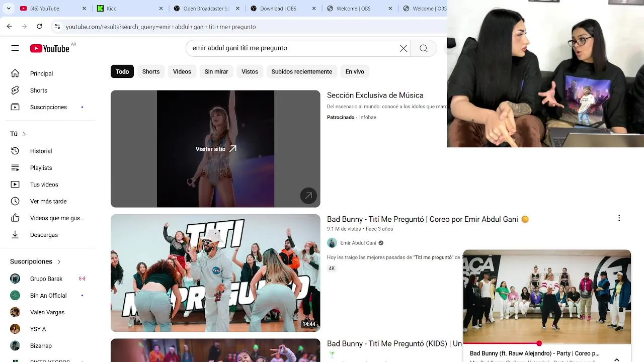Click Emir Abdul Gani channel avatar
This screenshot has height=362, width=644.
click(x=332, y=243)
